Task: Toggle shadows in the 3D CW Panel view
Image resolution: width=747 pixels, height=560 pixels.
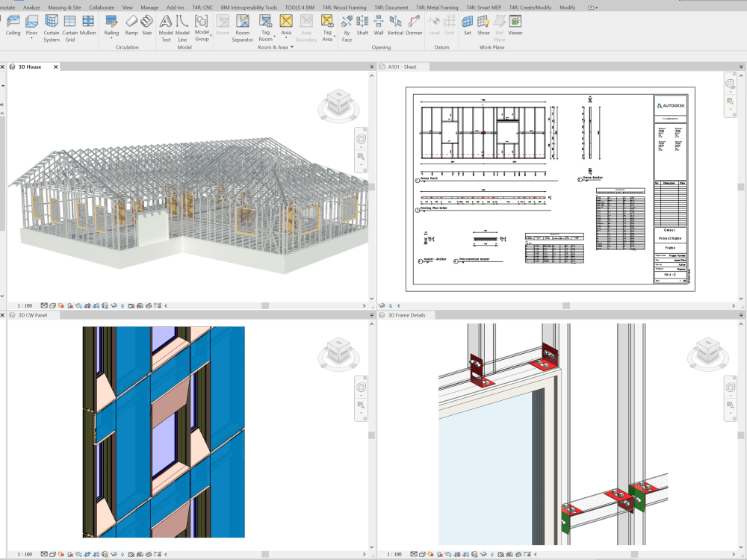Action: pyautogui.click(x=69, y=555)
